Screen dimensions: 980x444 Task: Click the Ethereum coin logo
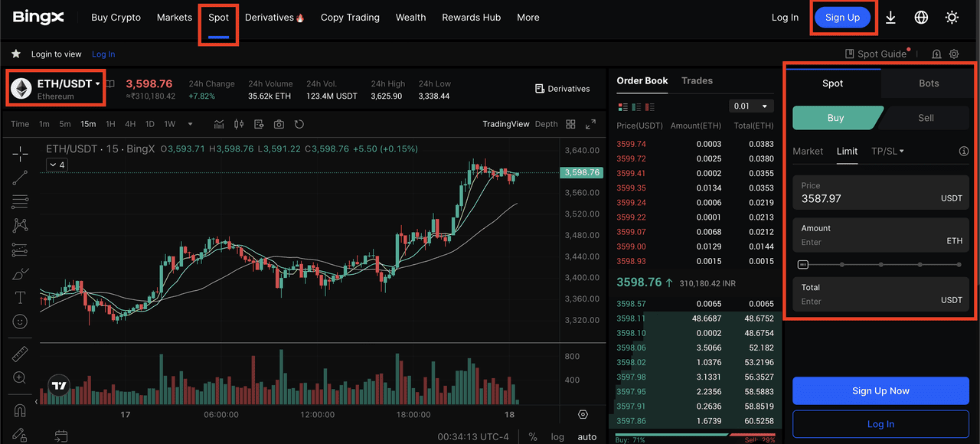tap(21, 88)
